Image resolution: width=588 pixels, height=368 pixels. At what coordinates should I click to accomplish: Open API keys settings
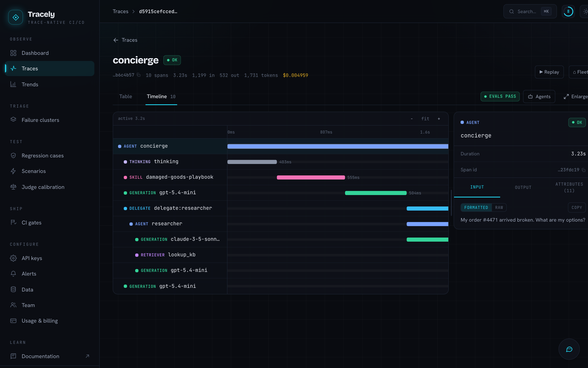(x=49, y=258)
